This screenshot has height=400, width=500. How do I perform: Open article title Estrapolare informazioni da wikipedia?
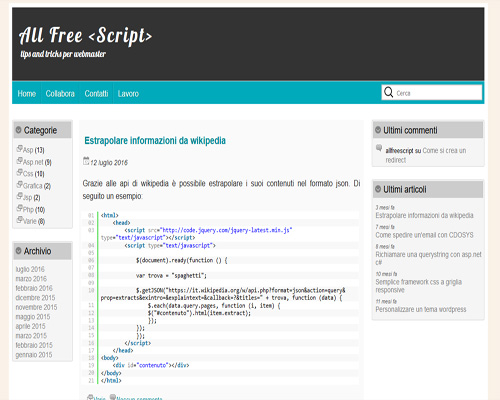[x=155, y=141]
